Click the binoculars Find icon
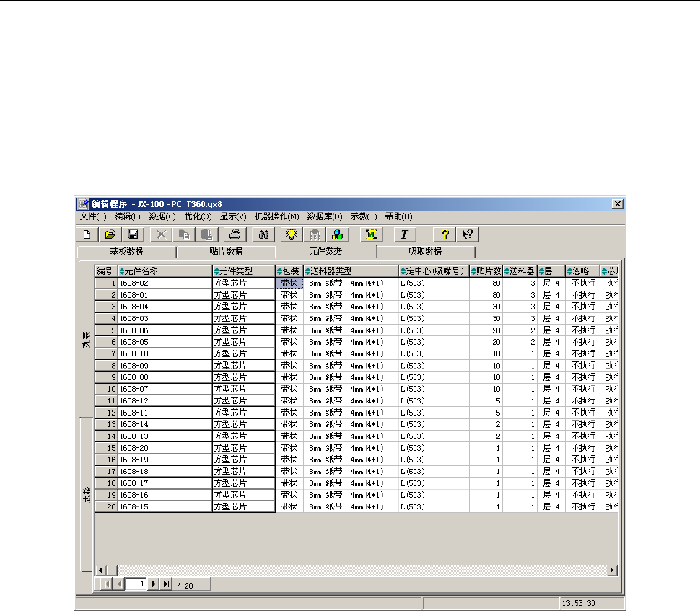 point(264,234)
